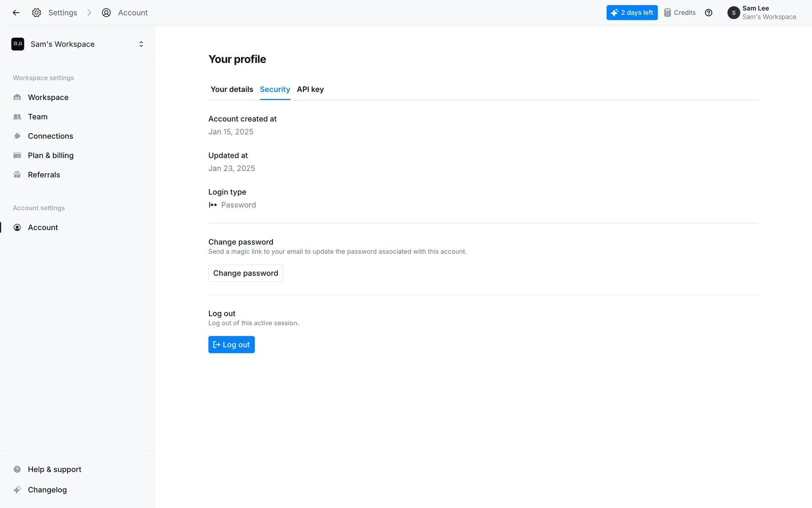Open the help question mark icon
The height and width of the screenshot is (508, 812).
[708, 13]
